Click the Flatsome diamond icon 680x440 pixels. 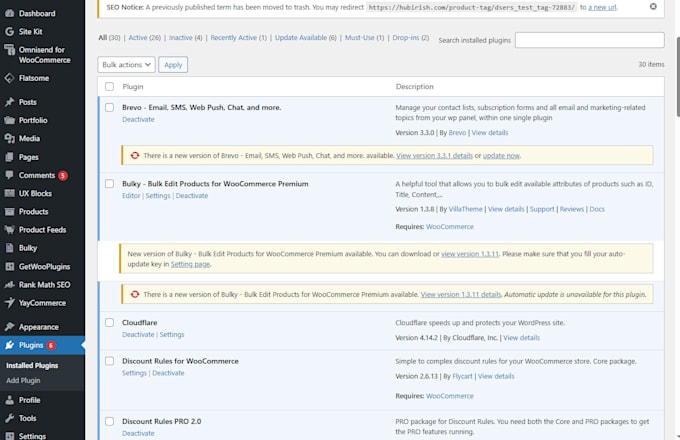click(x=9, y=78)
